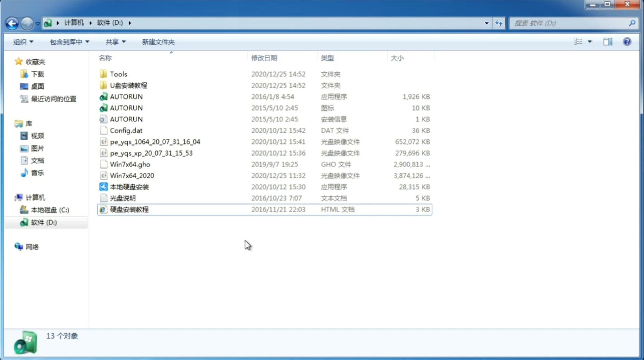This screenshot has height=360, width=644.
Task: Click the 收藏夹 sidebar section
Action: [x=35, y=62]
